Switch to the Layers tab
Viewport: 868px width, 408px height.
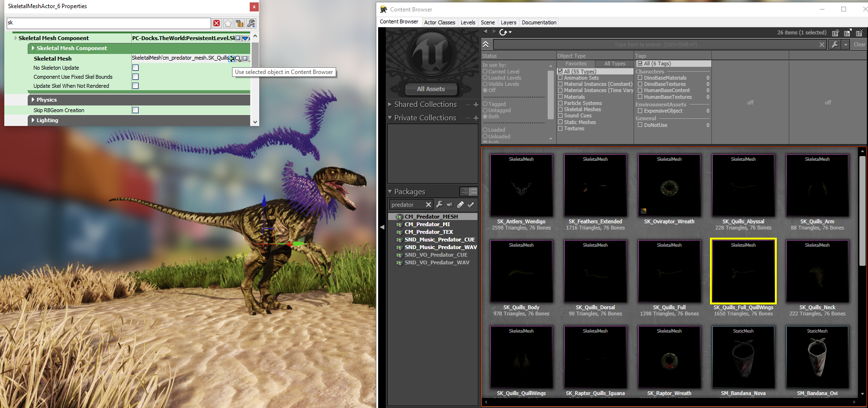508,22
